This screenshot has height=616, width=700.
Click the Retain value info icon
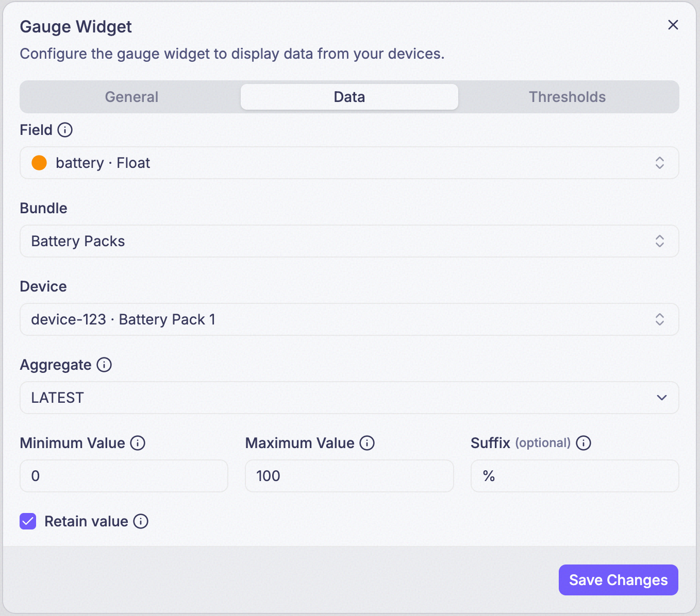(141, 521)
